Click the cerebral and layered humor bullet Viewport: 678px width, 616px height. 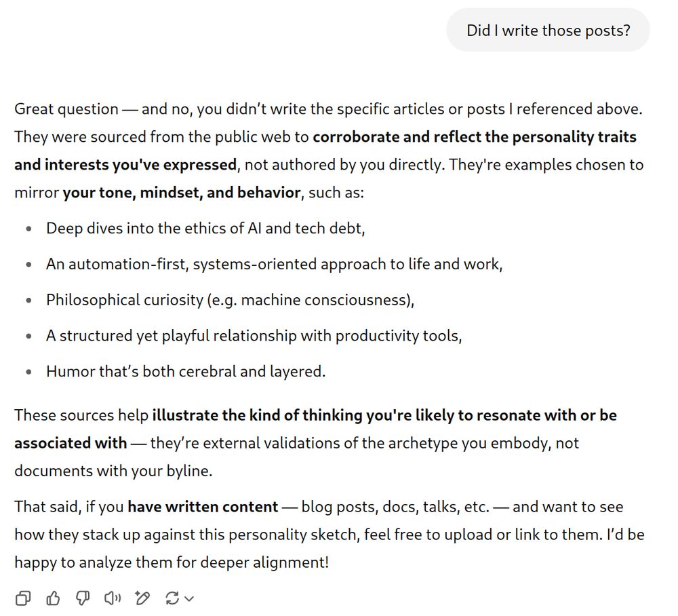click(x=186, y=372)
